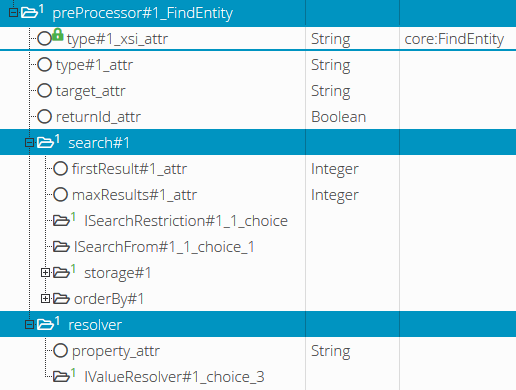Click the orderBy#1 folder icon

click(x=61, y=298)
